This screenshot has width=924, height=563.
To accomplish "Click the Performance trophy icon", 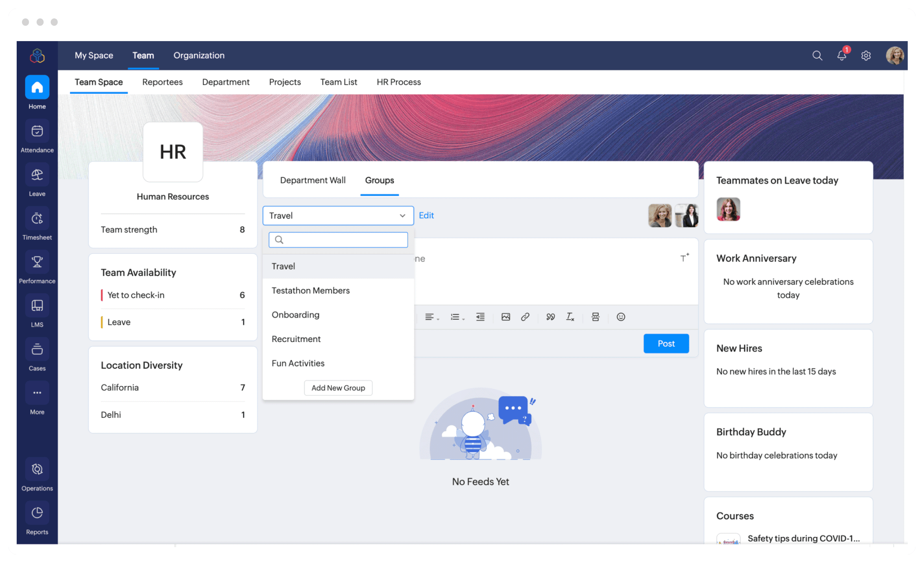I will click(37, 262).
